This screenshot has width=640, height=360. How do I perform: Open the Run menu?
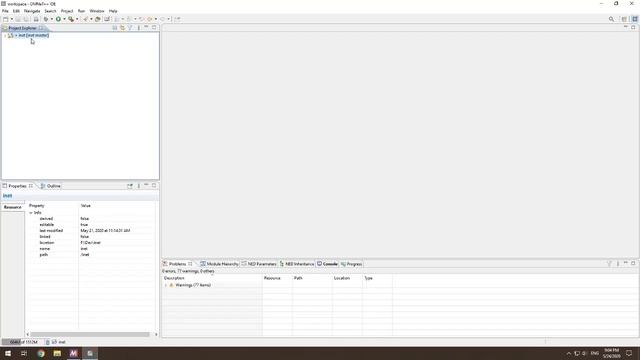tap(81, 11)
